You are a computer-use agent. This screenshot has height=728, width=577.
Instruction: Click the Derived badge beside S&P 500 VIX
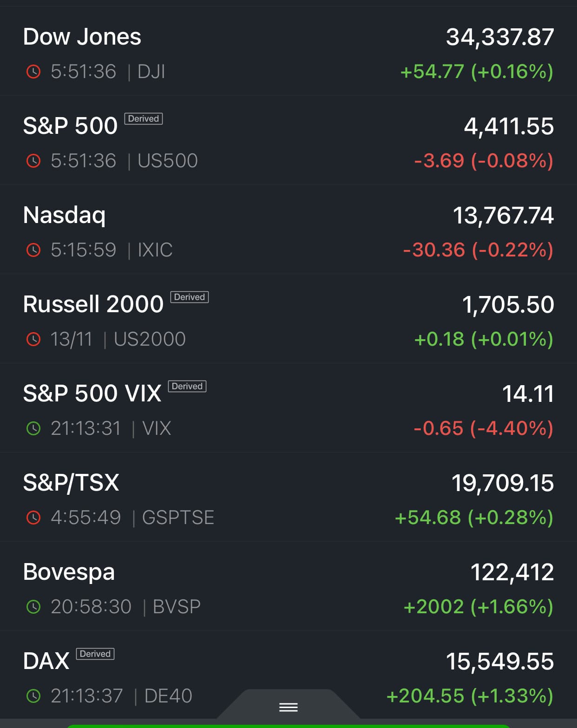coord(187,387)
